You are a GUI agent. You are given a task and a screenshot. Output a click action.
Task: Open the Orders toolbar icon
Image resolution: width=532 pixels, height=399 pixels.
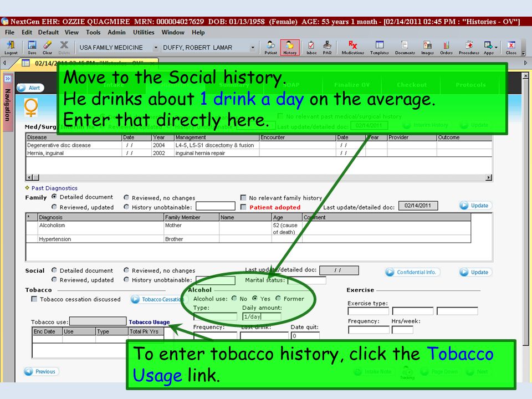tap(446, 47)
